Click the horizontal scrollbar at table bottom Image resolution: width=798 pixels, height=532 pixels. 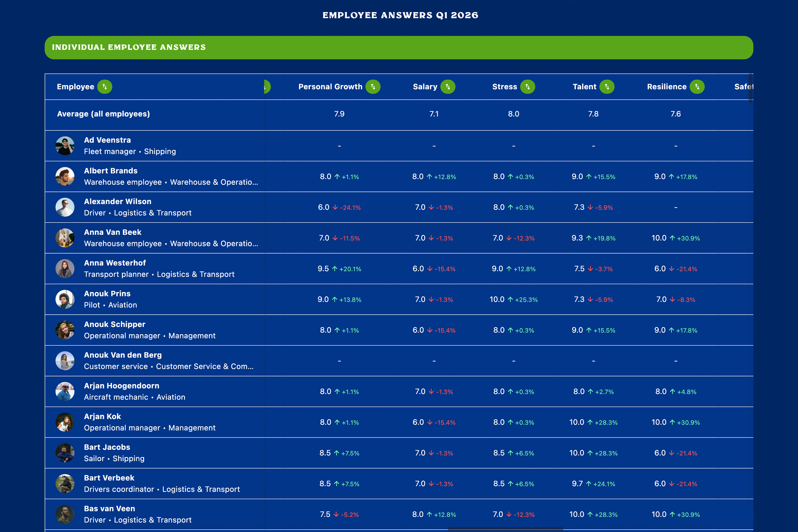tap(505, 529)
